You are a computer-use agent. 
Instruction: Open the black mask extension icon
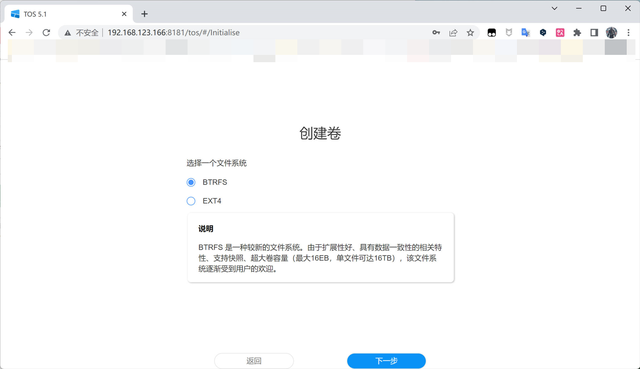(x=491, y=33)
